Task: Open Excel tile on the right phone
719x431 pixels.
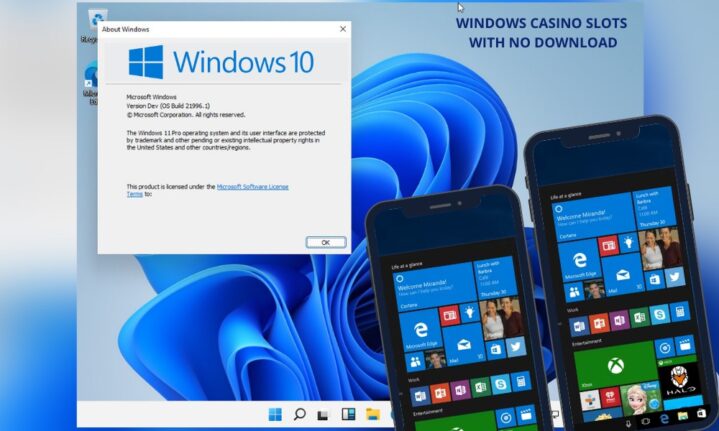Action: pos(640,317)
